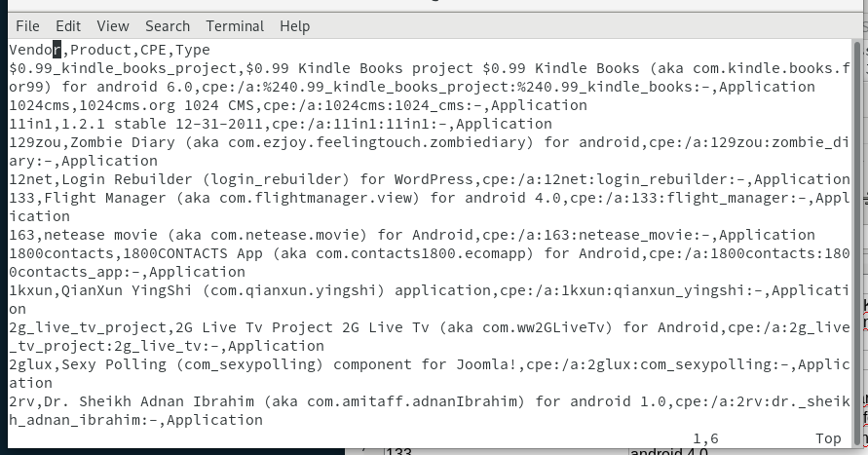Click '$0.99_kindle_books_project' vendor text

[x=123, y=68]
